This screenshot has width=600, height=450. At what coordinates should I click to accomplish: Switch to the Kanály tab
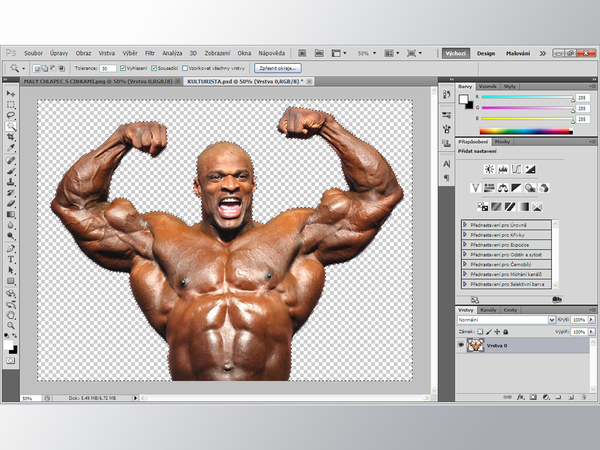pyautogui.click(x=489, y=310)
